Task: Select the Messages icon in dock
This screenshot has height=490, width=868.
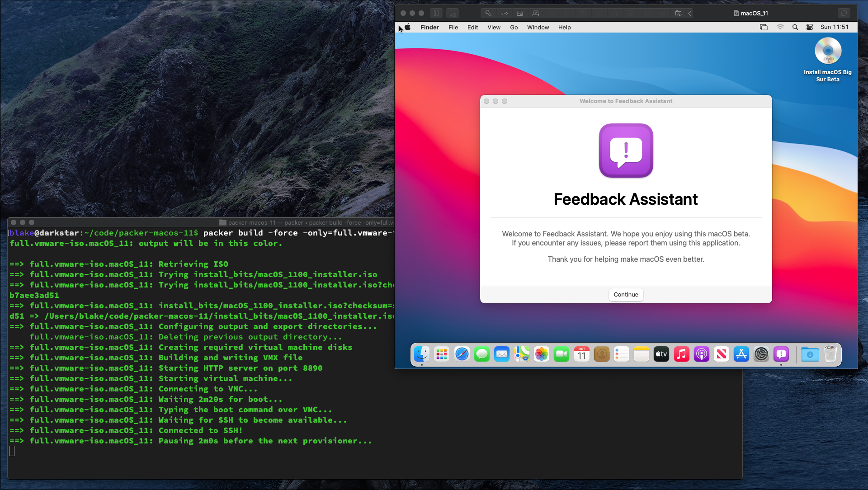Action: (x=482, y=354)
